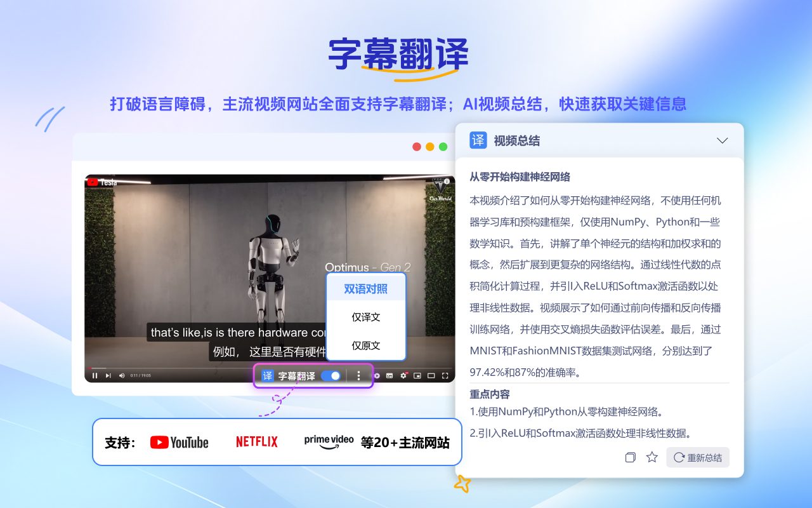The image size is (812, 508).
Task: Star the video summary
Action: (652, 457)
